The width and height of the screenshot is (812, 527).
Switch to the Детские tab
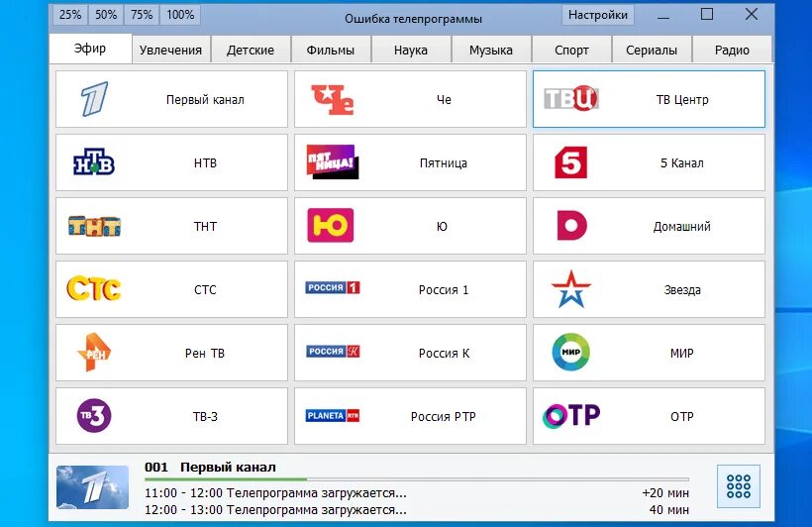click(x=251, y=51)
